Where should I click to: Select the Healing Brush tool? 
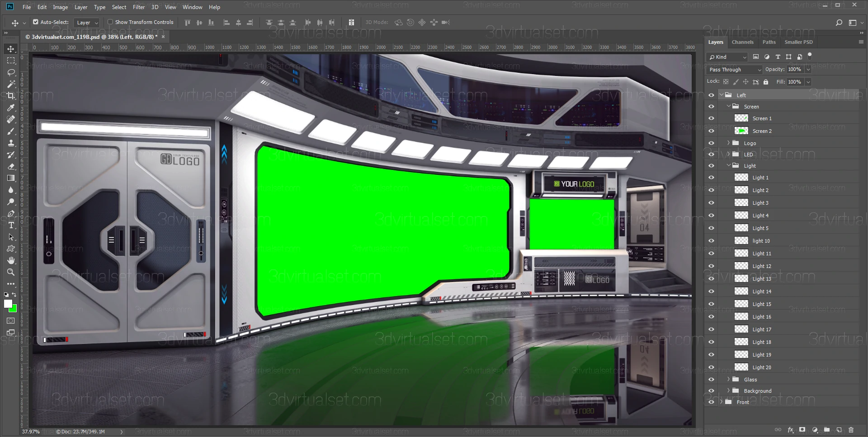pyautogui.click(x=11, y=119)
